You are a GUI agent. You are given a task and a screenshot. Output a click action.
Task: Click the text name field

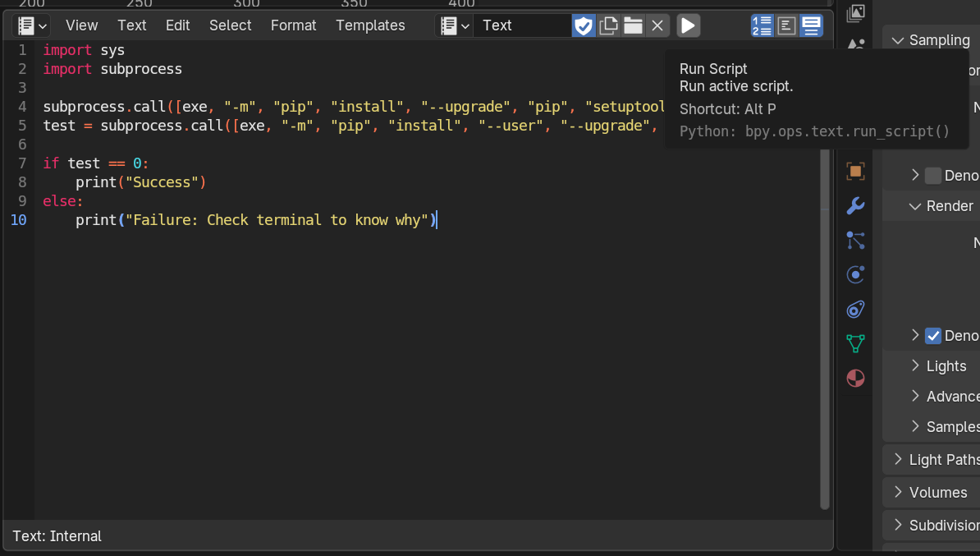[x=522, y=25]
